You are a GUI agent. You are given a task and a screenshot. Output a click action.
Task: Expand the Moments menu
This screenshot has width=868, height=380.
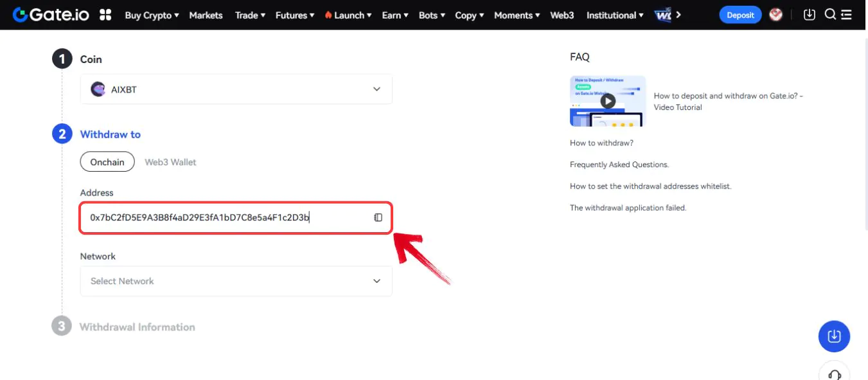[517, 15]
